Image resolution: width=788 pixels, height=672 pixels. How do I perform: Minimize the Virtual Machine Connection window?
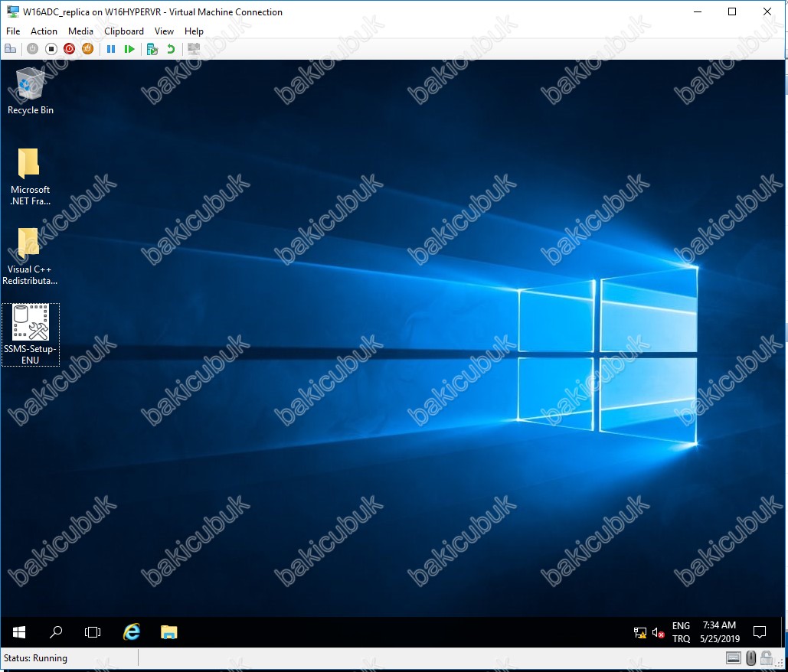click(698, 11)
